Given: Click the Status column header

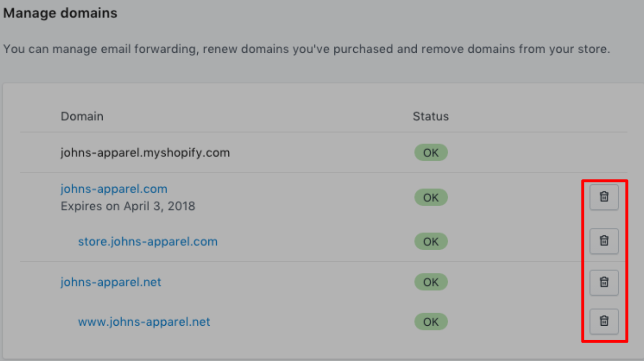Looking at the screenshot, I should point(431,117).
